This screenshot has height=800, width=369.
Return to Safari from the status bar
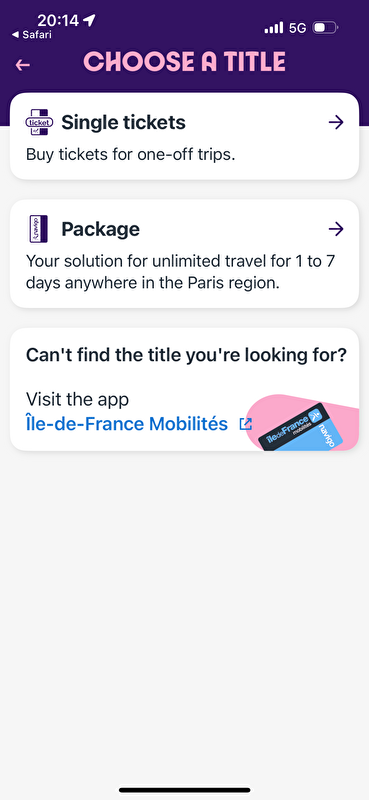pos(32,35)
